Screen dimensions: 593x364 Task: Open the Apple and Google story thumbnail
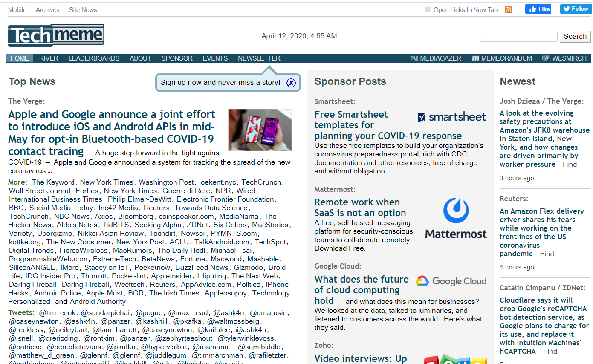[260, 130]
